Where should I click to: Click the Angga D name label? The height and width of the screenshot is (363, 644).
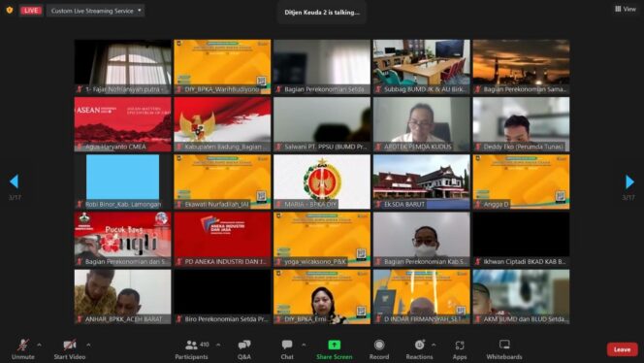pyautogui.click(x=497, y=205)
